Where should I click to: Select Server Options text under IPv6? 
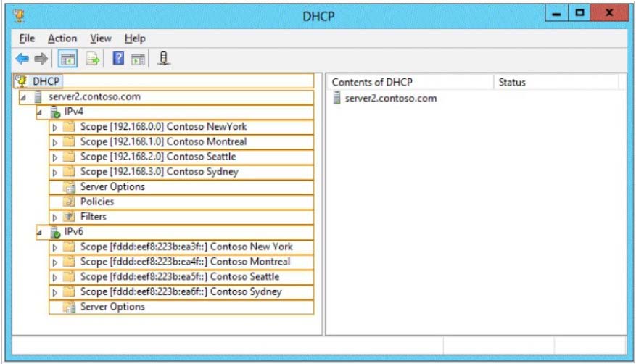click(x=112, y=307)
